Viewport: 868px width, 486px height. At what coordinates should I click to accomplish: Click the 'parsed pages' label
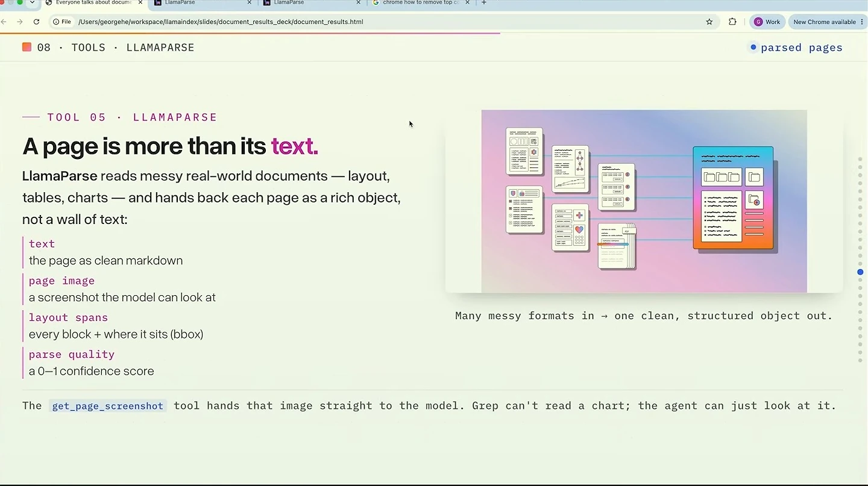coord(801,48)
